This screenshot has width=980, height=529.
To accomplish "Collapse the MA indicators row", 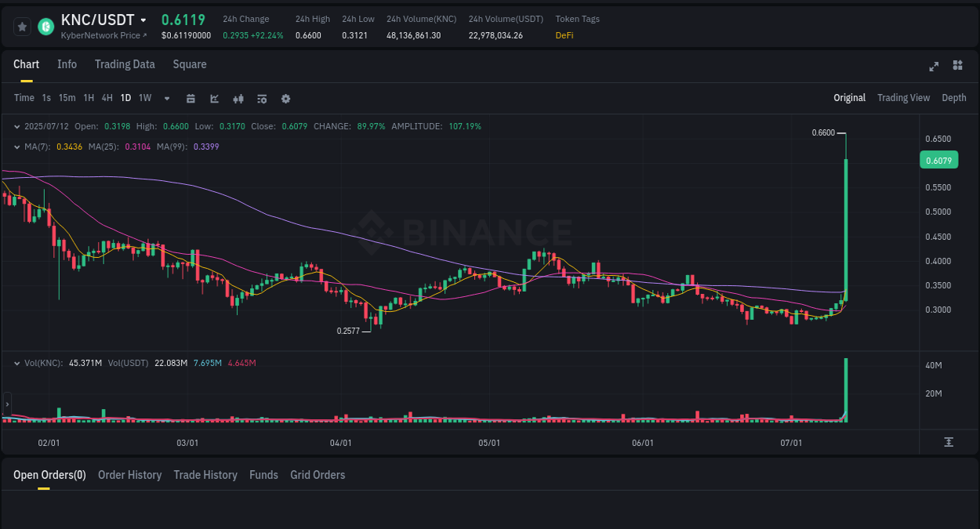I will (x=16, y=147).
